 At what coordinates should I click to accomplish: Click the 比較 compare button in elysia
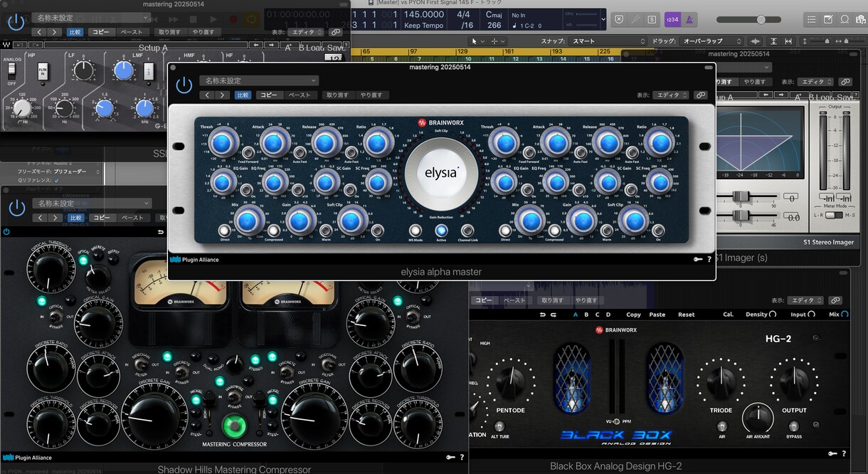(243, 95)
